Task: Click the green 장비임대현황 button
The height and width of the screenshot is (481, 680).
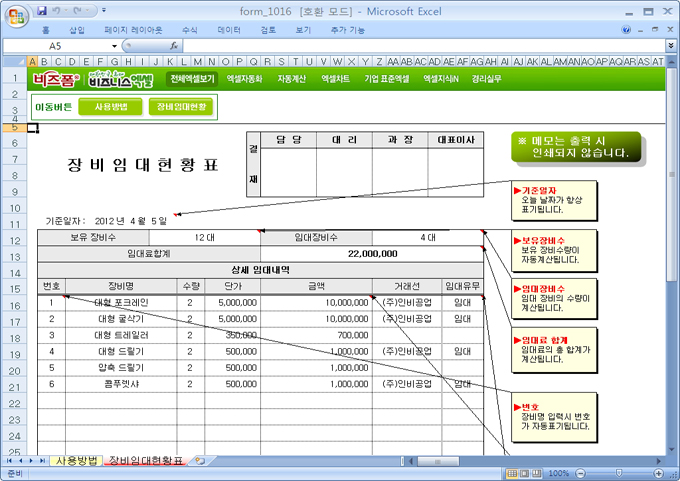Action: click(181, 107)
